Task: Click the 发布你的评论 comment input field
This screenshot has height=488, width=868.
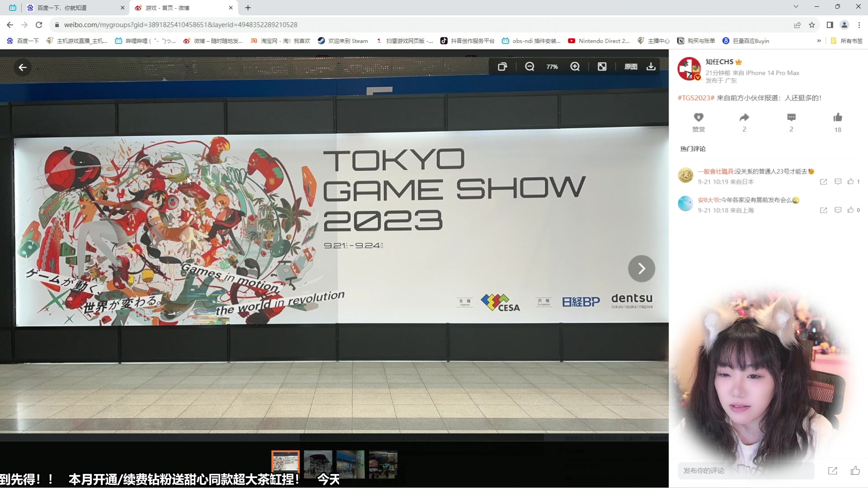Action: [x=746, y=470]
